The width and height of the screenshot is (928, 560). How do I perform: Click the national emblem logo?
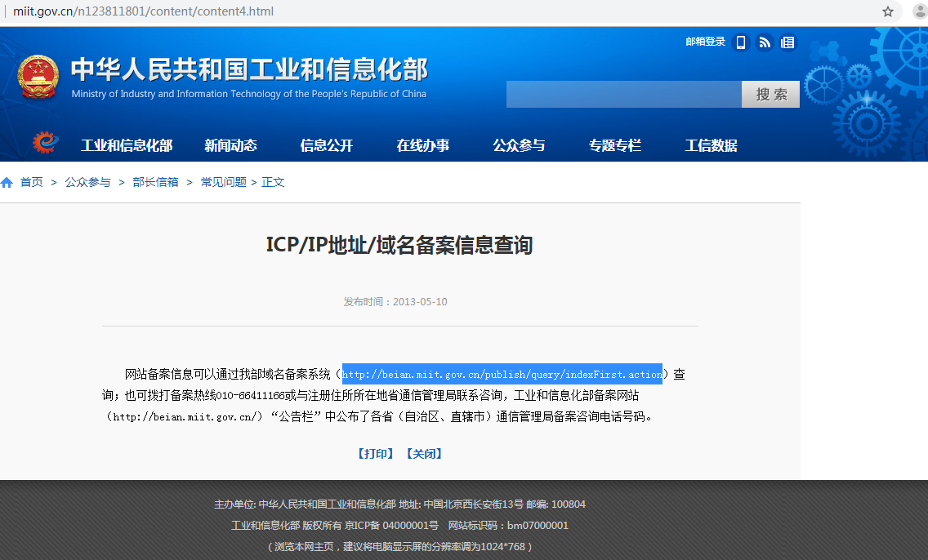coord(38,78)
